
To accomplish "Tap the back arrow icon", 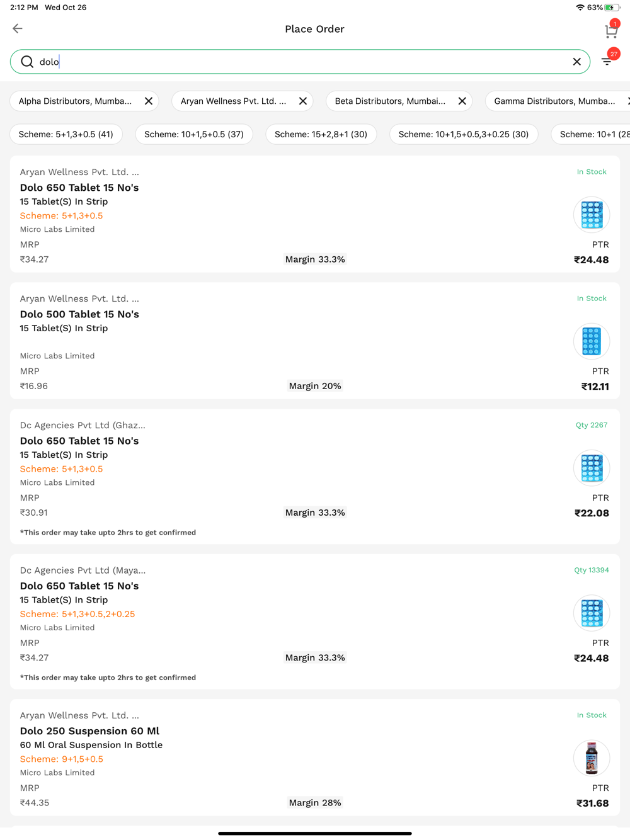I will point(18,28).
